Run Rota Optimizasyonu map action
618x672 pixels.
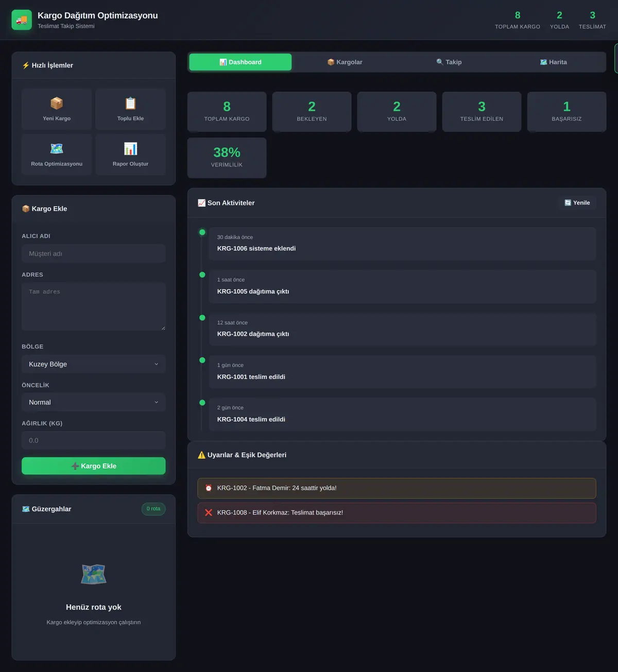pos(57,154)
